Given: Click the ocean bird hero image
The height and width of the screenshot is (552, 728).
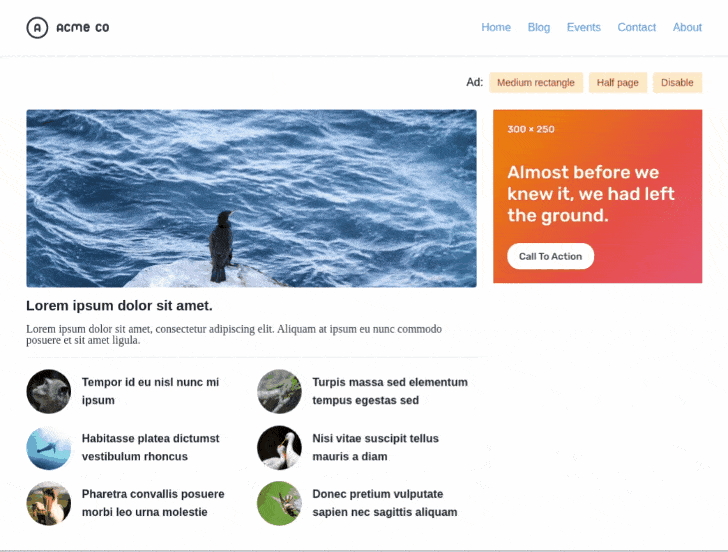Looking at the screenshot, I should pos(251,198).
